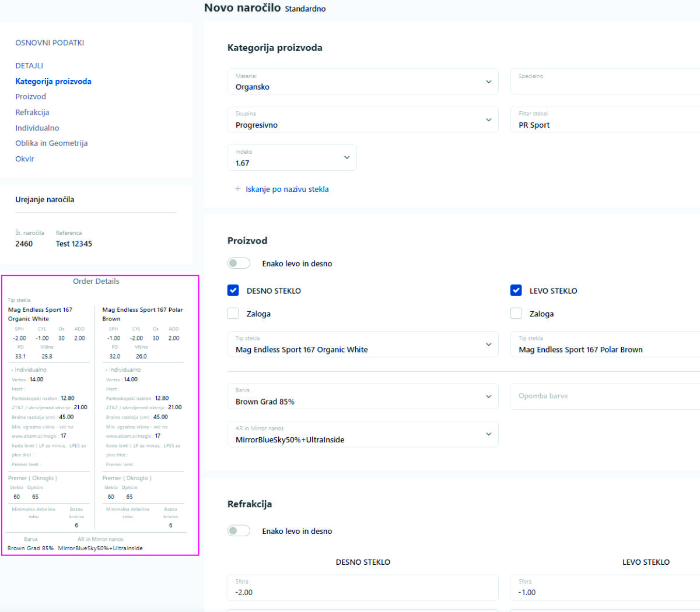Viewport: 700px width, 612px height.
Task: Open the Barva dropdown showing Brown Grad 85%
Action: pyautogui.click(x=362, y=396)
